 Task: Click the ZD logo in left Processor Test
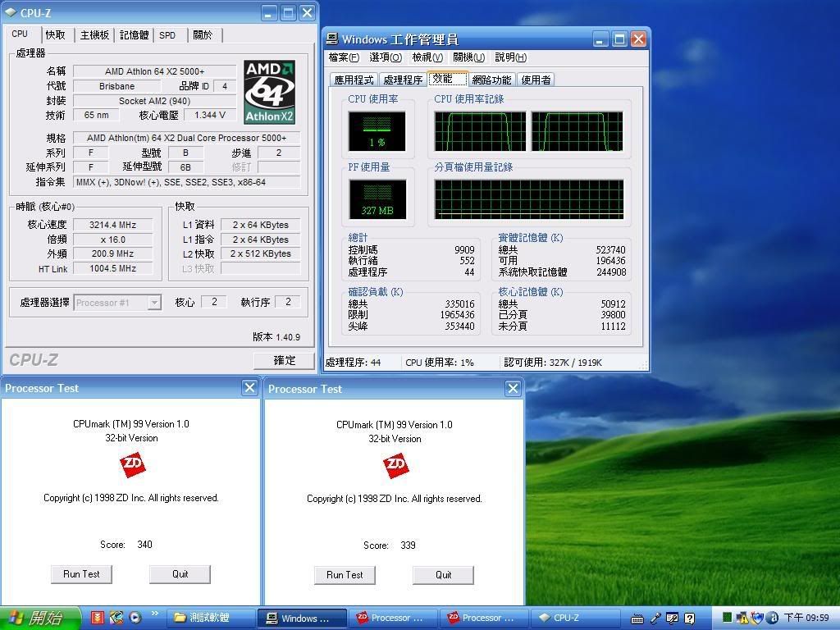pos(132,464)
